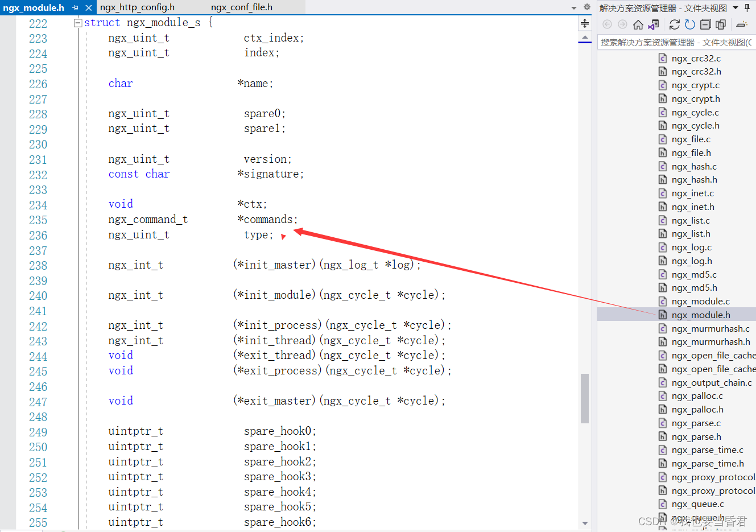756x532 pixels.
Task: Click the header file icon beside ngx_log.h
Action: pos(663,261)
